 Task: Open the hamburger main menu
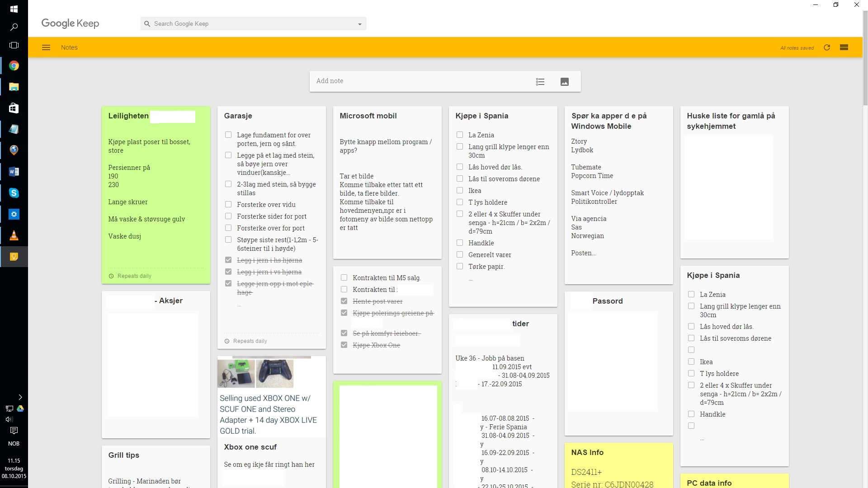point(46,47)
